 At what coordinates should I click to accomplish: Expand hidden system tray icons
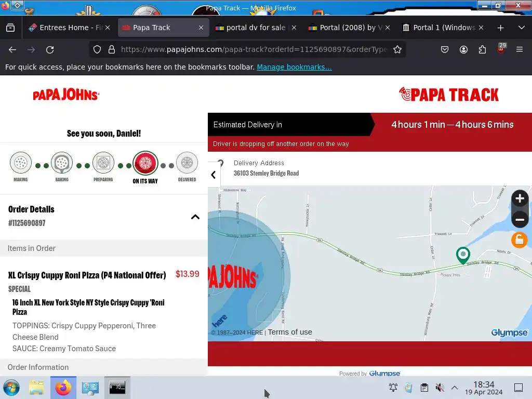click(455, 388)
